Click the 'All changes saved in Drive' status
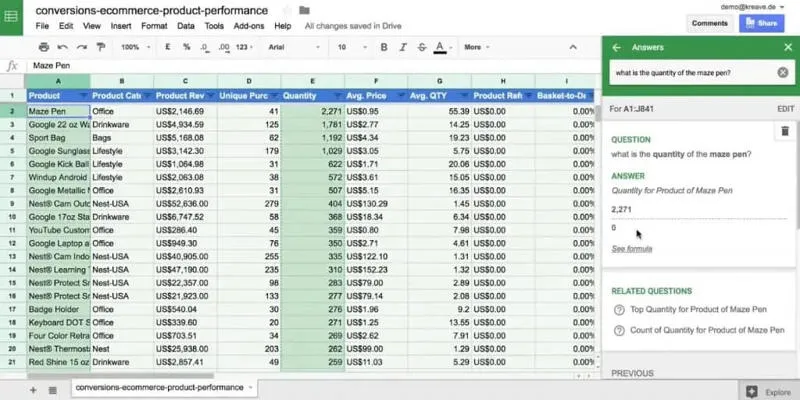 click(353, 26)
